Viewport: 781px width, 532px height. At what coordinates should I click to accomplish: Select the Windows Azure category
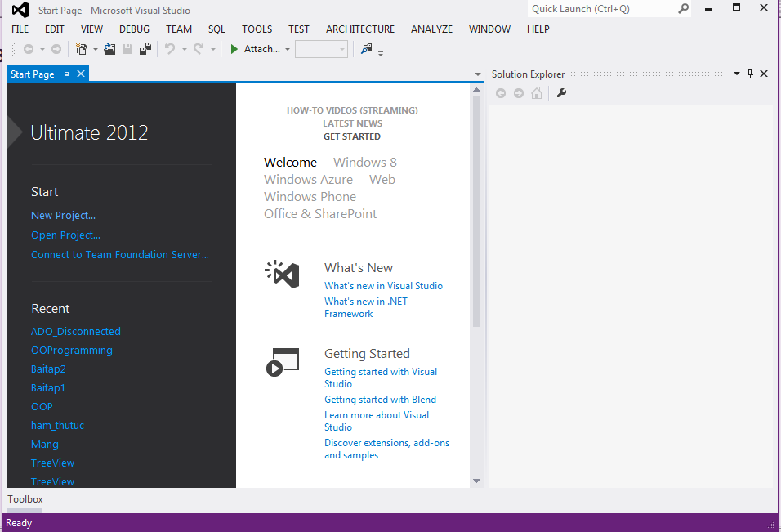point(308,179)
